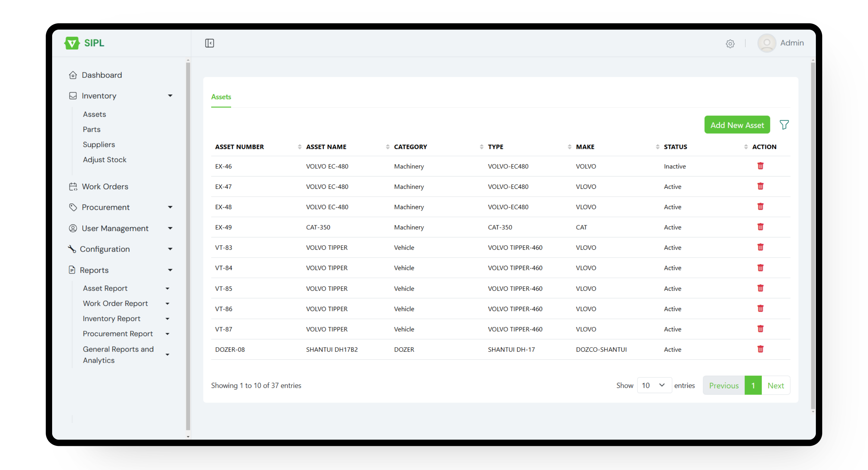Click the SIPL logo
This screenshot has width=868, height=470.
tap(84, 43)
